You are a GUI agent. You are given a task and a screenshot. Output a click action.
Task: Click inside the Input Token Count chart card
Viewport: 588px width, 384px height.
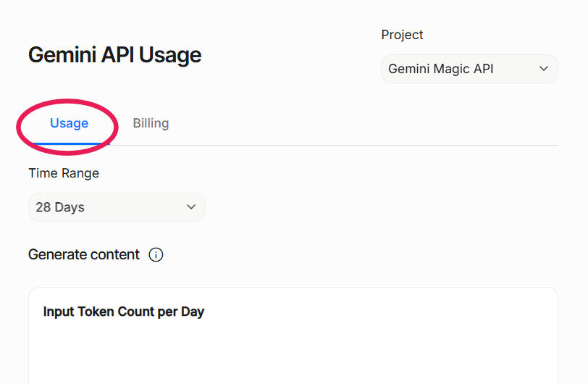click(x=293, y=351)
